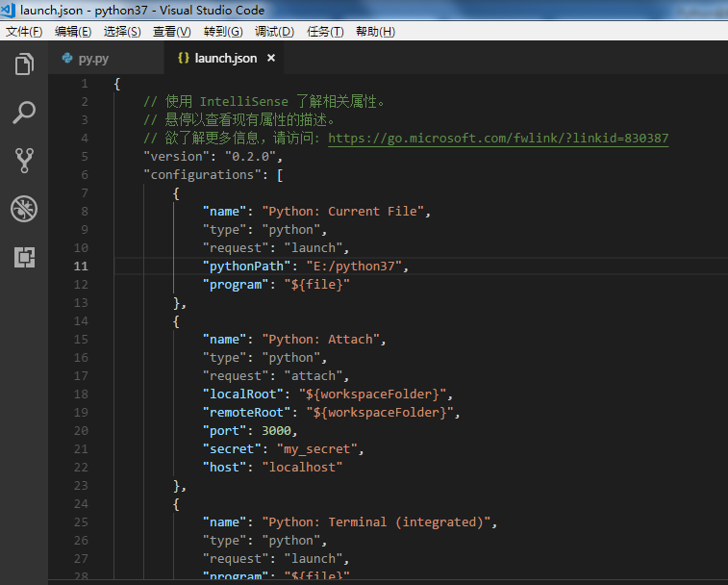
Task: Open the Debug view icon
Action: [24, 209]
